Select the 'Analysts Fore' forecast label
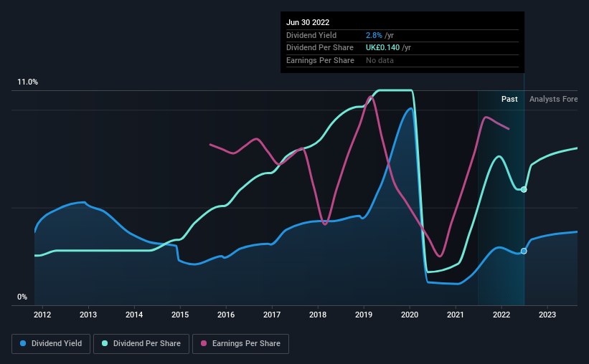 coord(553,99)
